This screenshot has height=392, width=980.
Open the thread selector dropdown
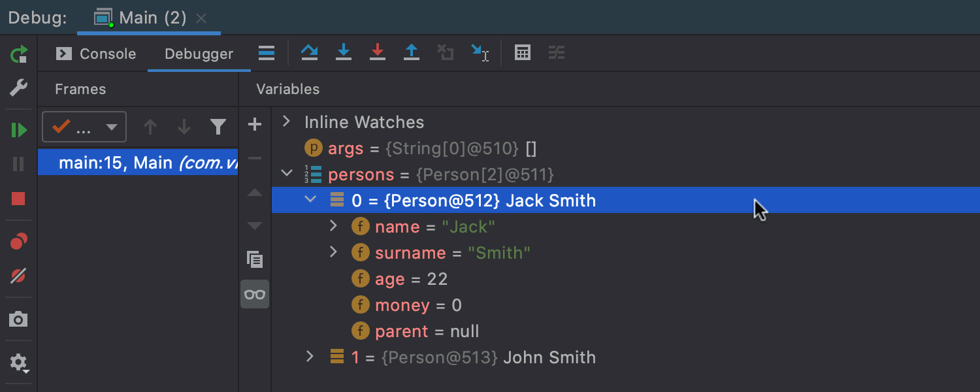point(84,127)
